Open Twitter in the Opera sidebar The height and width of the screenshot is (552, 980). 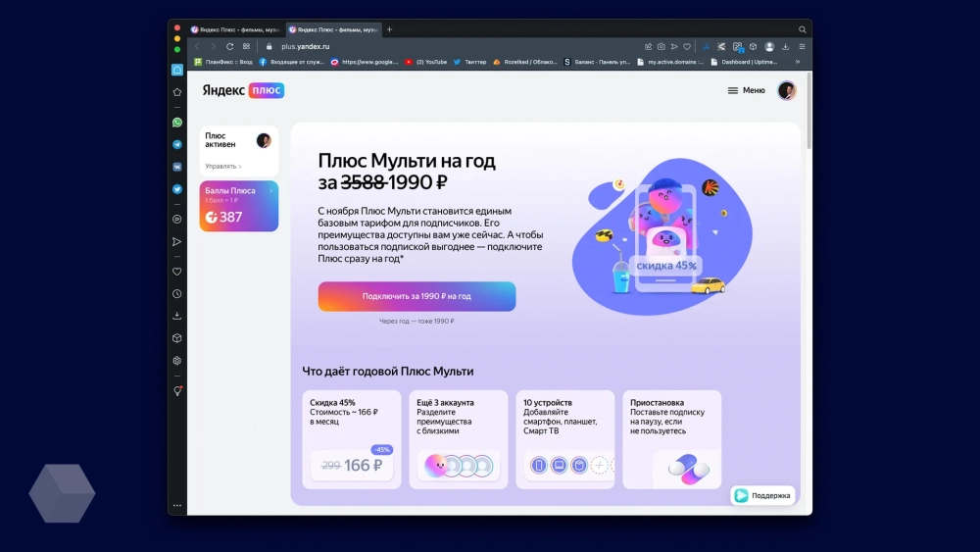177,189
